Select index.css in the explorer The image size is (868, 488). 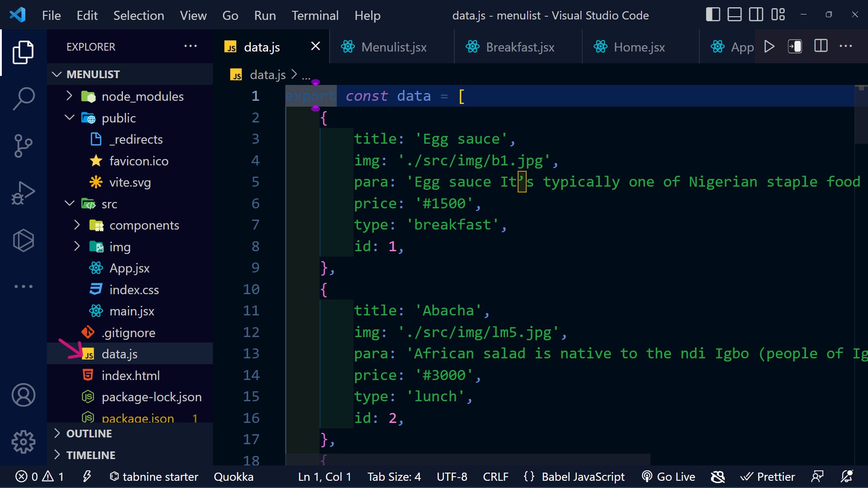tap(134, 290)
